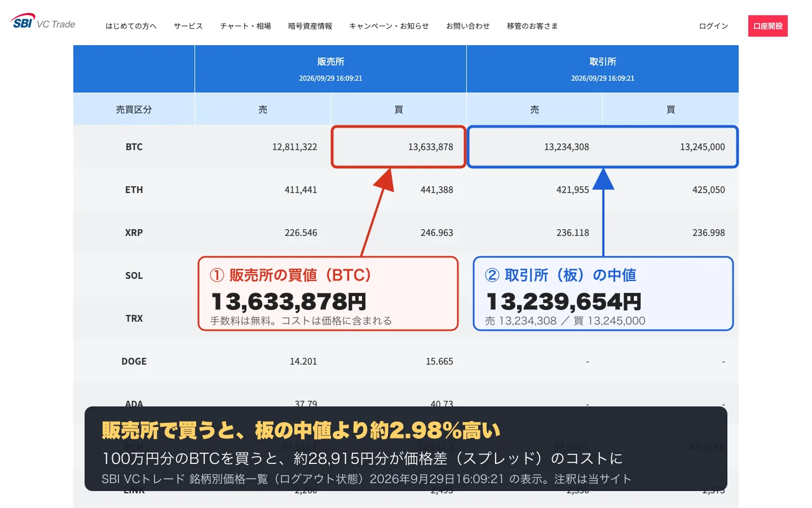Select the ETH row label

(134, 190)
